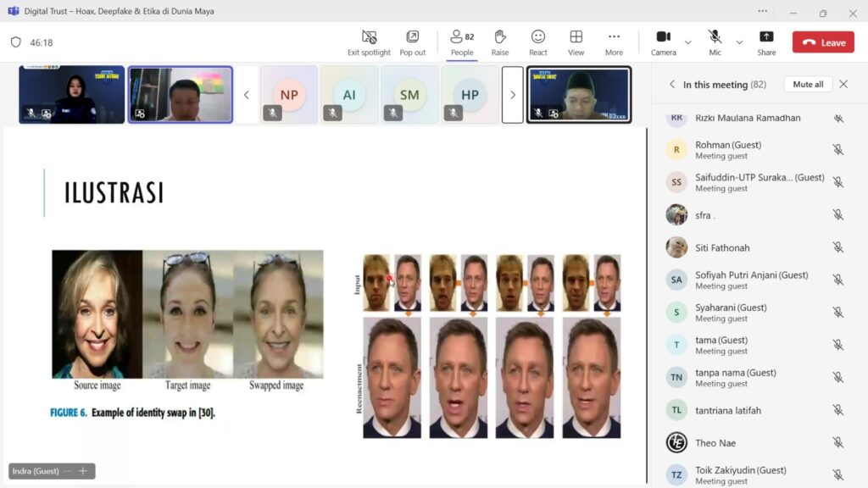
Task: Leave the meeting
Action: [x=823, y=42]
